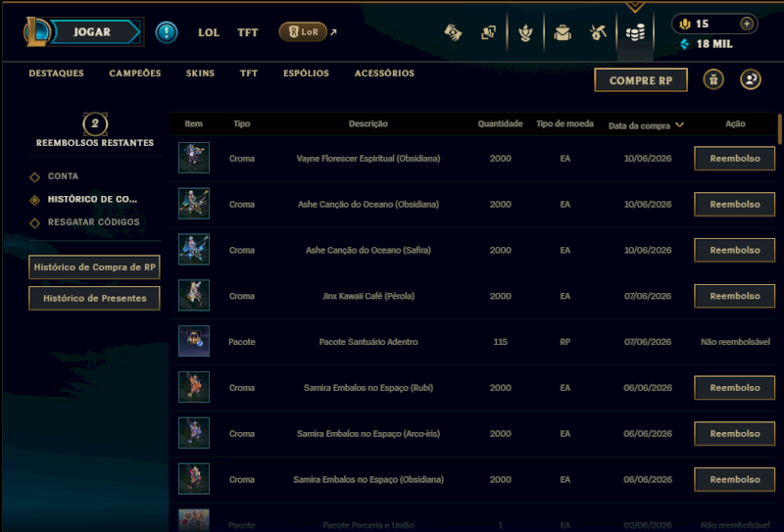Refund Ashe Canção do Oceano (Safira)
784x532 pixels.
[x=734, y=250]
